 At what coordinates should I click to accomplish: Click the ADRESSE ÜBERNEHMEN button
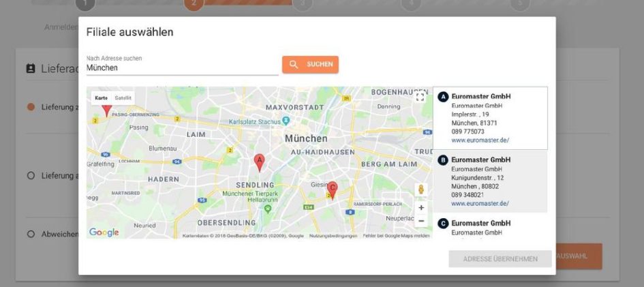point(500,259)
